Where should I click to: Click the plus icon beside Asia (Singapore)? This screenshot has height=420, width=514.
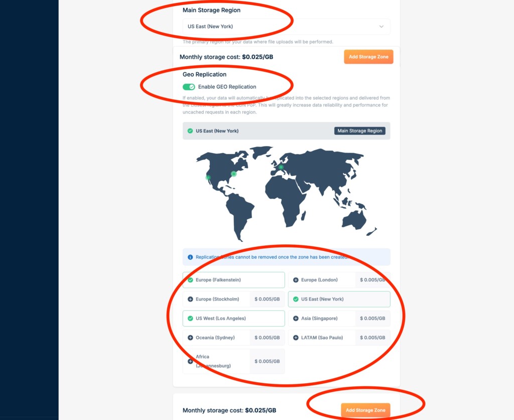(296, 319)
